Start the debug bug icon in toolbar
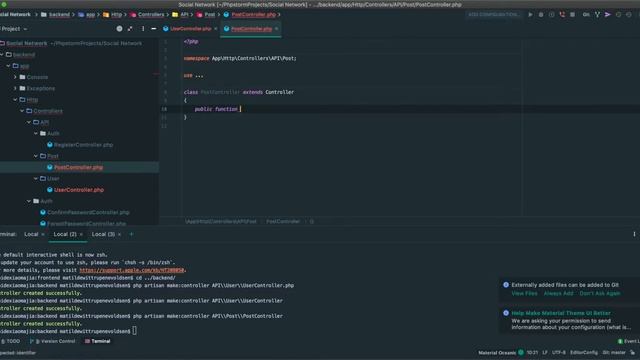640x360 pixels. [x=541, y=15]
